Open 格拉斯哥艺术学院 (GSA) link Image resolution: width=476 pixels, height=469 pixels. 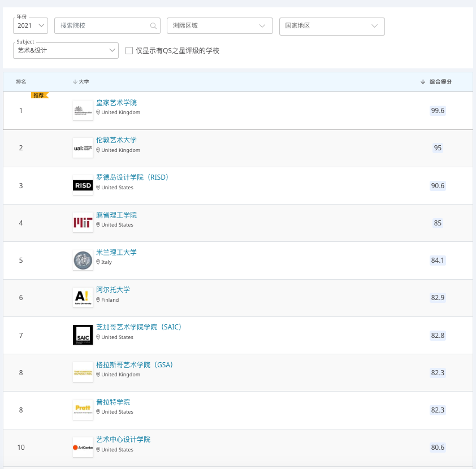(134, 364)
